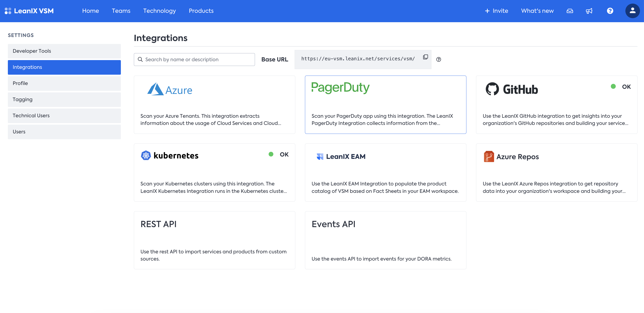Open the Azure Repos integration card
644x313 pixels.
coord(556,172)
